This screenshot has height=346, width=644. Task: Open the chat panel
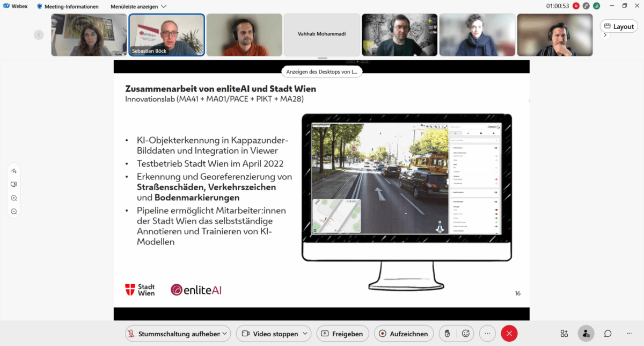pos(608,334)
